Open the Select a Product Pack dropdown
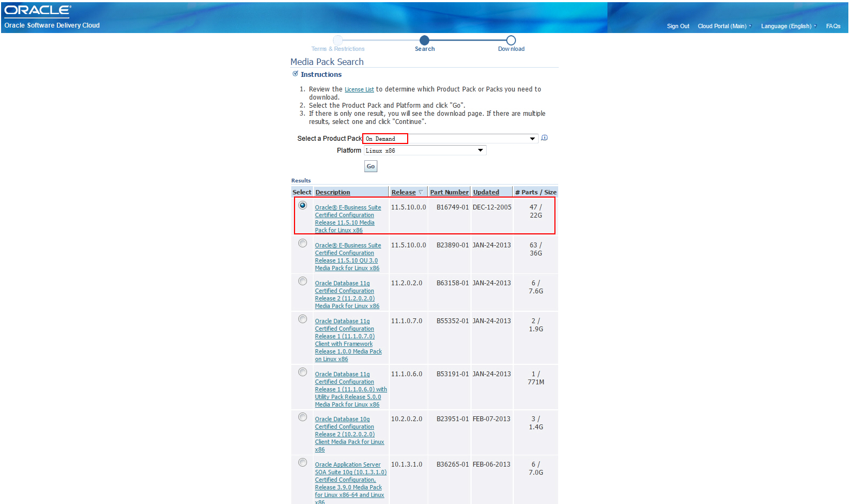This screenshot has width=850, height=504. point(450,139)
